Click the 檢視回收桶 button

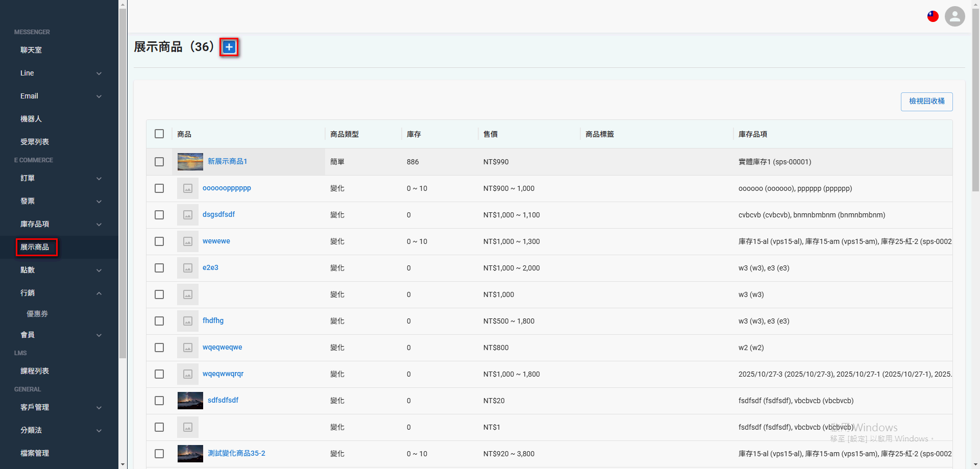[926, 102]
